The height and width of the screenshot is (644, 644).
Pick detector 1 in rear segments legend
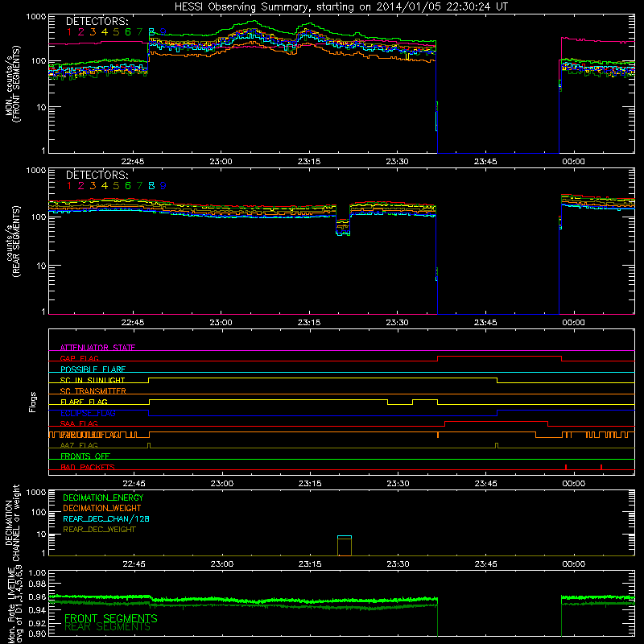[x=69, y=186]
